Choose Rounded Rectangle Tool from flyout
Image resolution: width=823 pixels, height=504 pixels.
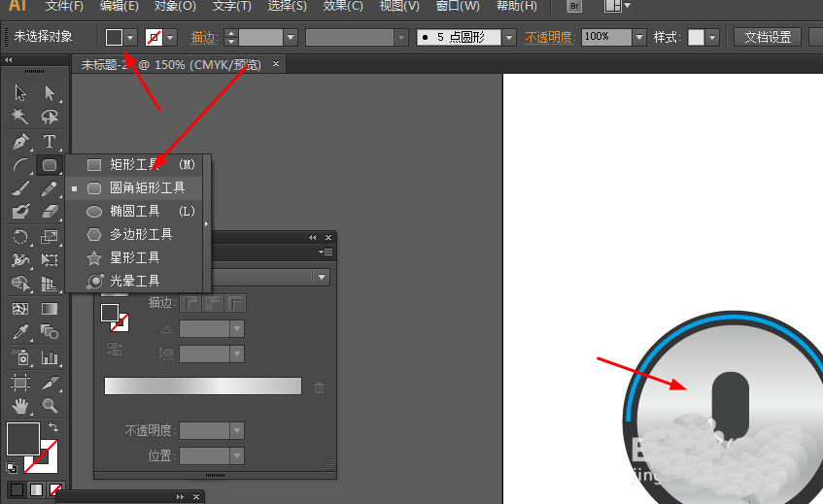coord(135,187)
